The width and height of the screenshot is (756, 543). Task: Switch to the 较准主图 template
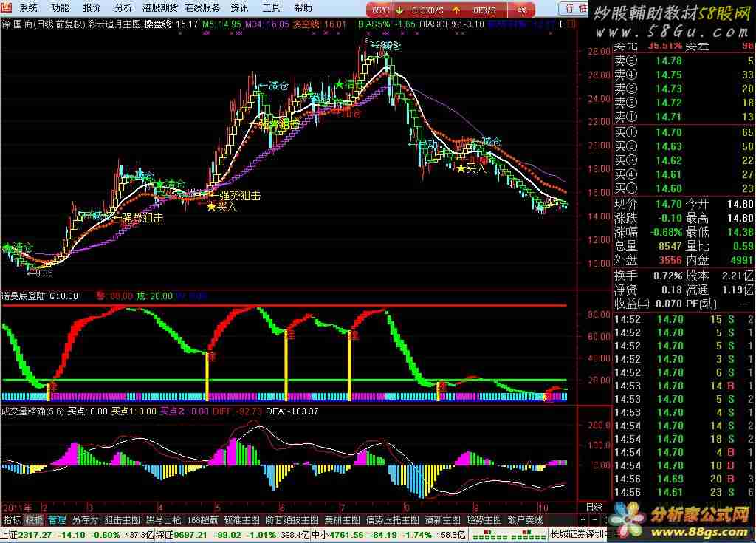coord(241,520)
